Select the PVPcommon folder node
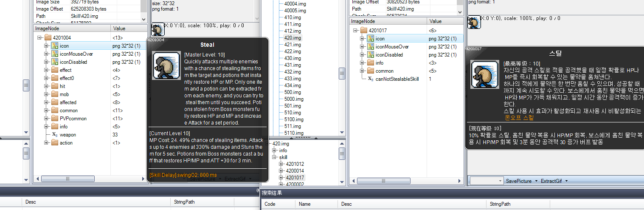644x210 pixels. pos(73,119)
